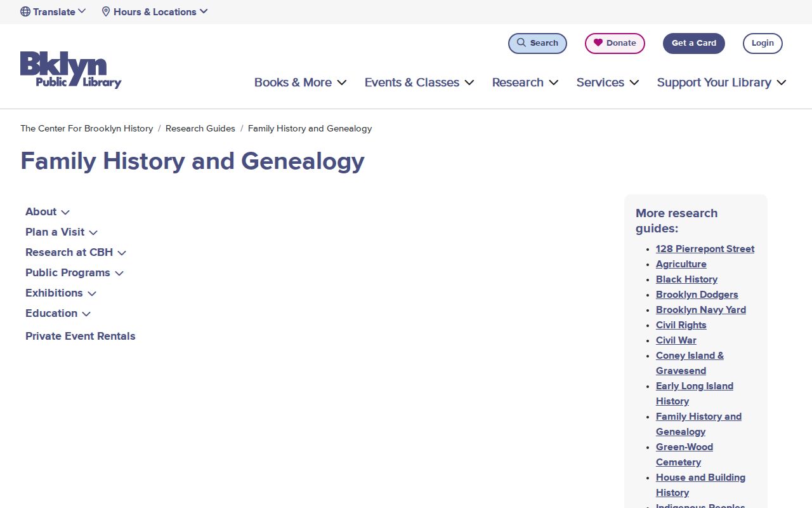
Task: Open the House and Building History guide
Action: pos(700,485)
